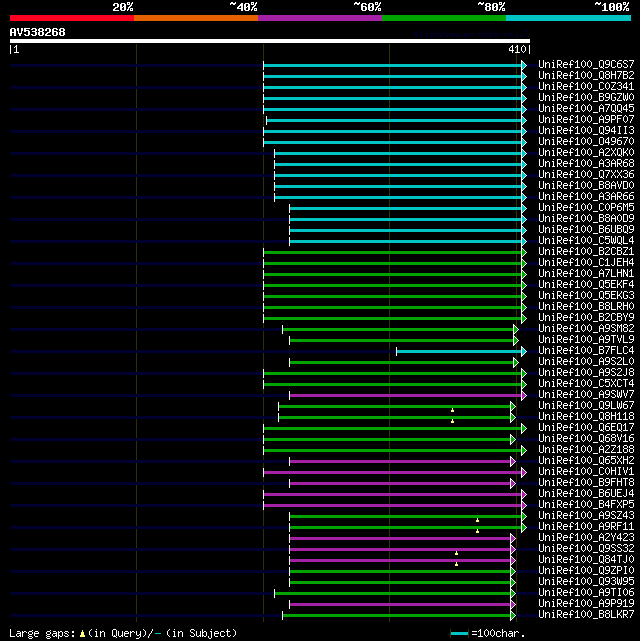Click the white AV538268 query bar
Image resolution: width=640 pixels, height=641 pixels.
270,41
